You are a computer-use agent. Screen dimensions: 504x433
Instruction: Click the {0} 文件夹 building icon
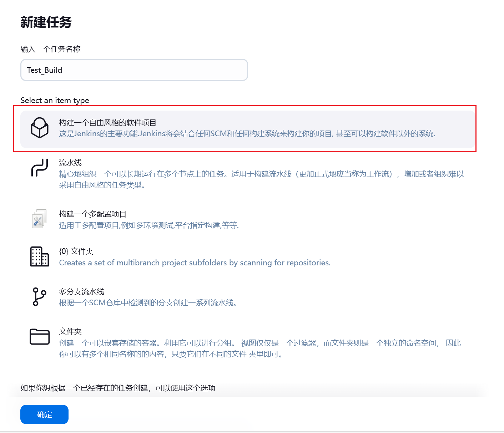[40, 256]
